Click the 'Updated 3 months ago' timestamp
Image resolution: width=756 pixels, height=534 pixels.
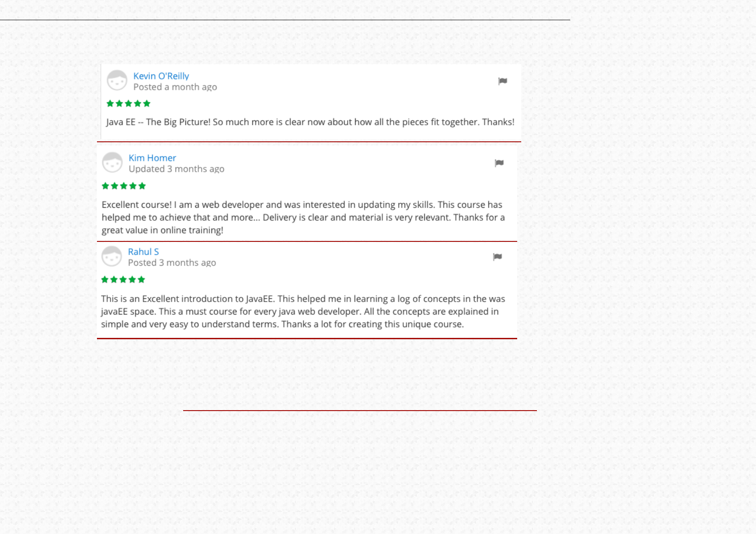176,169
